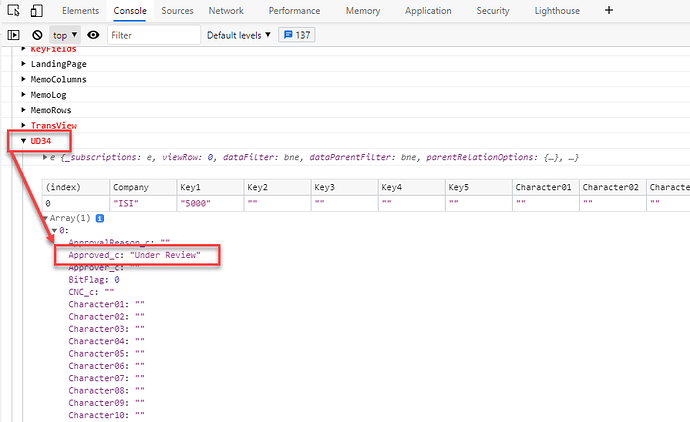The image size is (690, 422).
Task: Click in the console Filter field
Action: pyautogui.click(x=152, y=35)
